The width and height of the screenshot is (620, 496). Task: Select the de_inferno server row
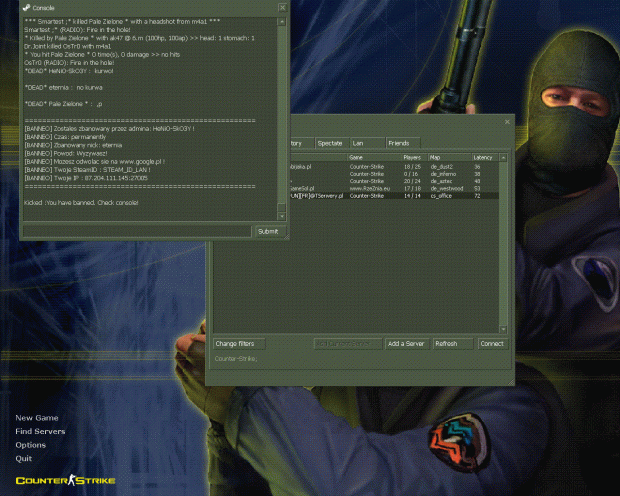pyautogui.click(x=394, y=174)
